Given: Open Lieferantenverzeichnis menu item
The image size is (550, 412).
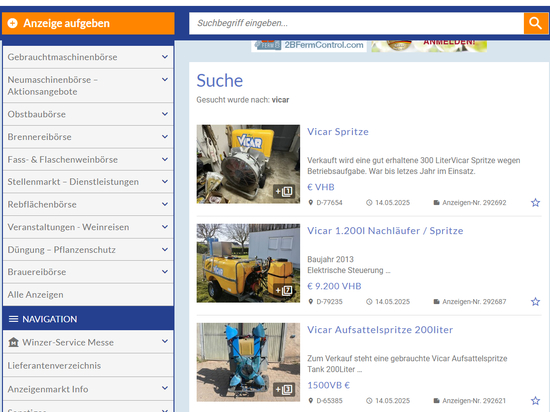Looking at the screenshot, I should click(x=88, y=365).
